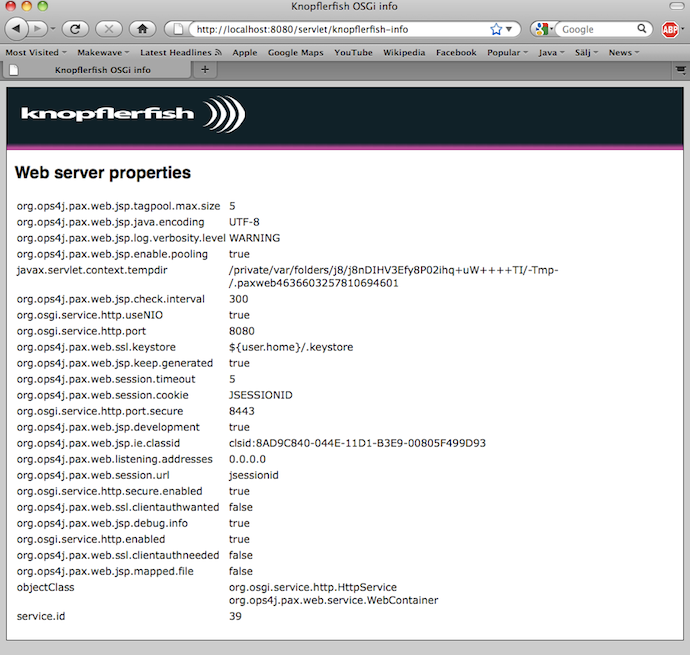This screenshot has width=690, height=655.
Task: Select the port value 8080
Action: coord(242,331)
